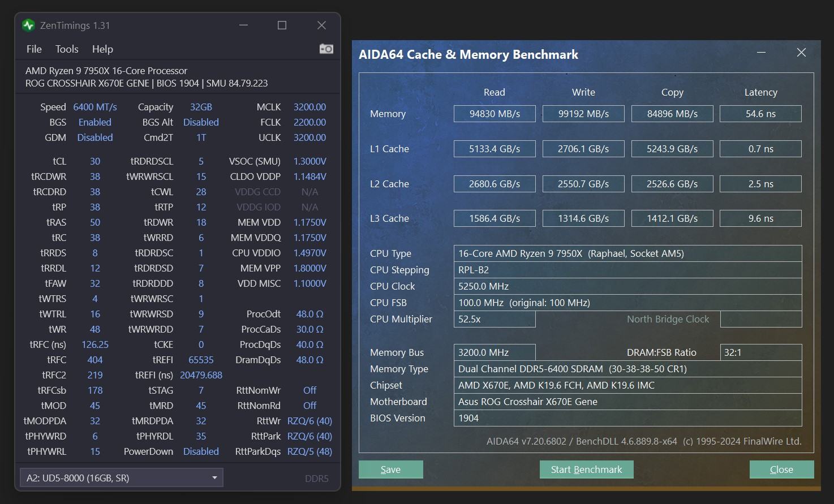Click Save in AIDA64 benchmark window

[390, 469]
